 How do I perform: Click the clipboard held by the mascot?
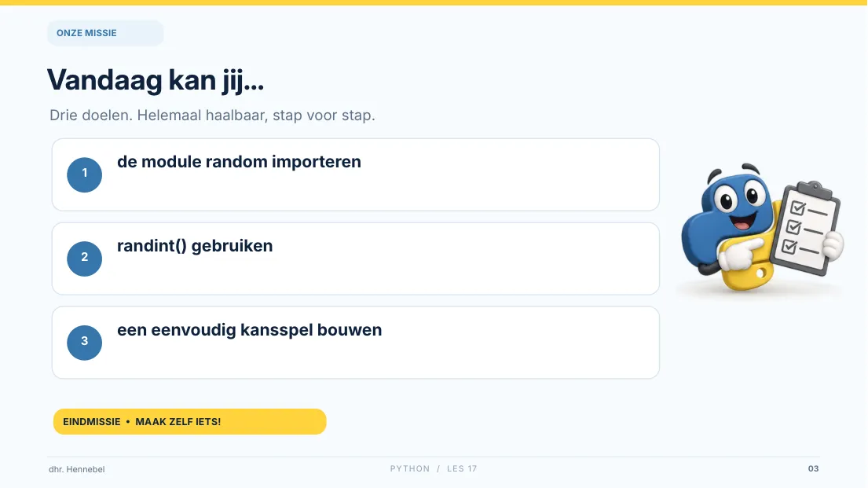point(806,228)
